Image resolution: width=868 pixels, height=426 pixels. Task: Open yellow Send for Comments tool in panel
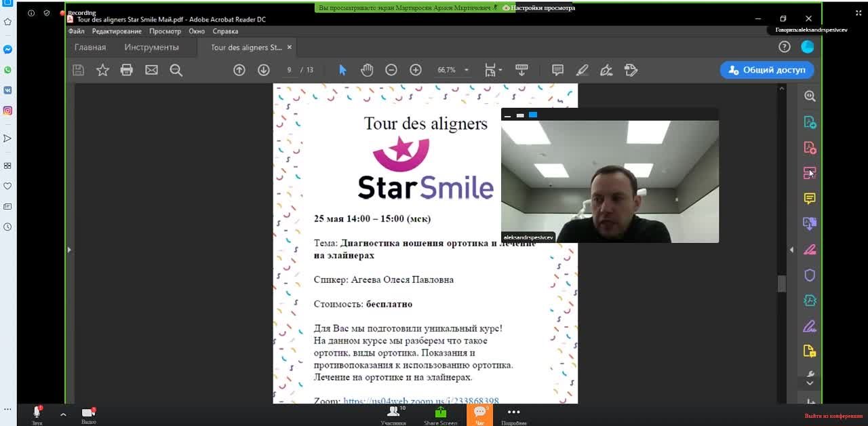(810, 351)
